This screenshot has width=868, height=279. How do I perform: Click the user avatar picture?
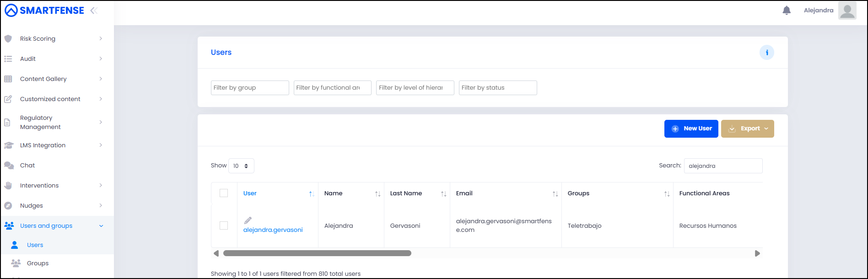(x=847, y=11)
